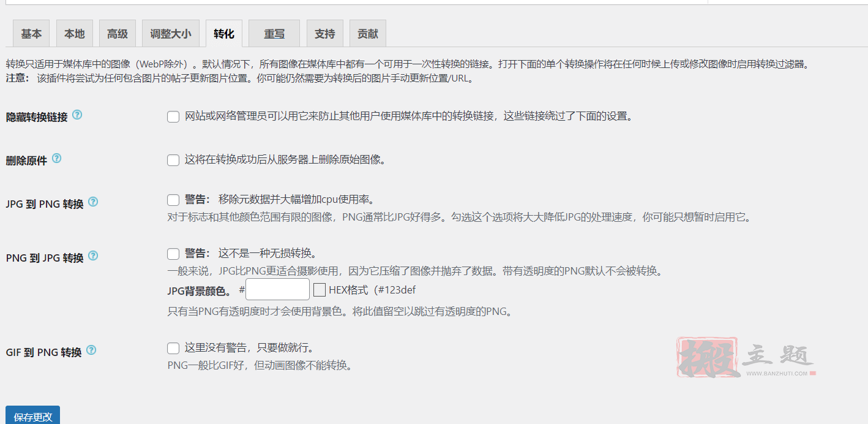The height and width of the screenshot is (424, 868).
Task: Open help icon beside JPG 到 PNG 转换
Action: [x=93, y=202]
